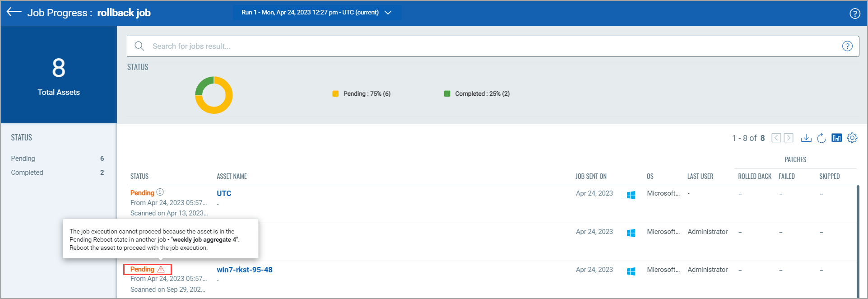Download the job results list
This screenshot has width=868, height=299.
806,138
